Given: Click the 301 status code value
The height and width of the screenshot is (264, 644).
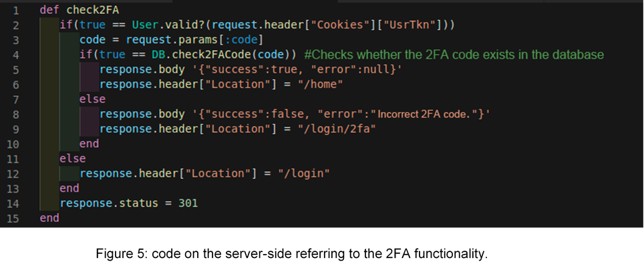Looking at the screenshot, I should click(188, 203).
